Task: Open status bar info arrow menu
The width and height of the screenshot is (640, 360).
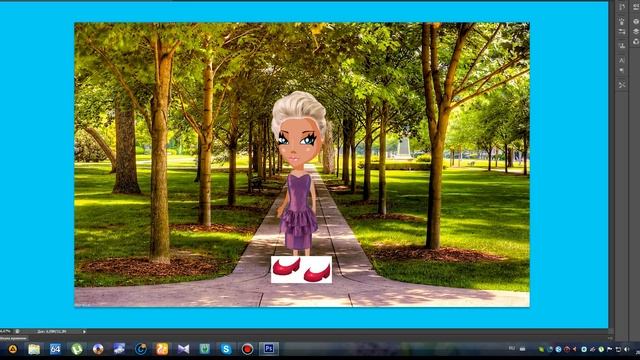Action: 84,331
